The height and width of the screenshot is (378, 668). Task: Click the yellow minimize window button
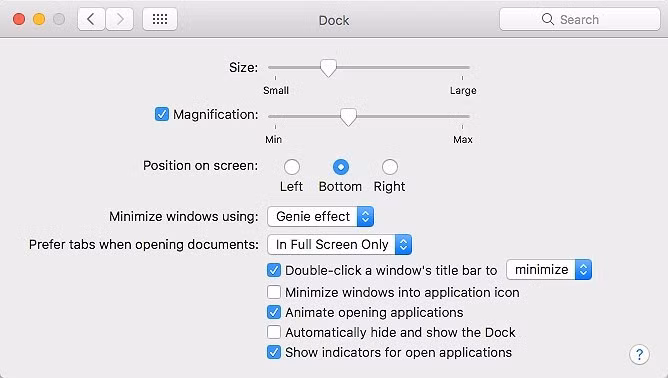[39, 19]
